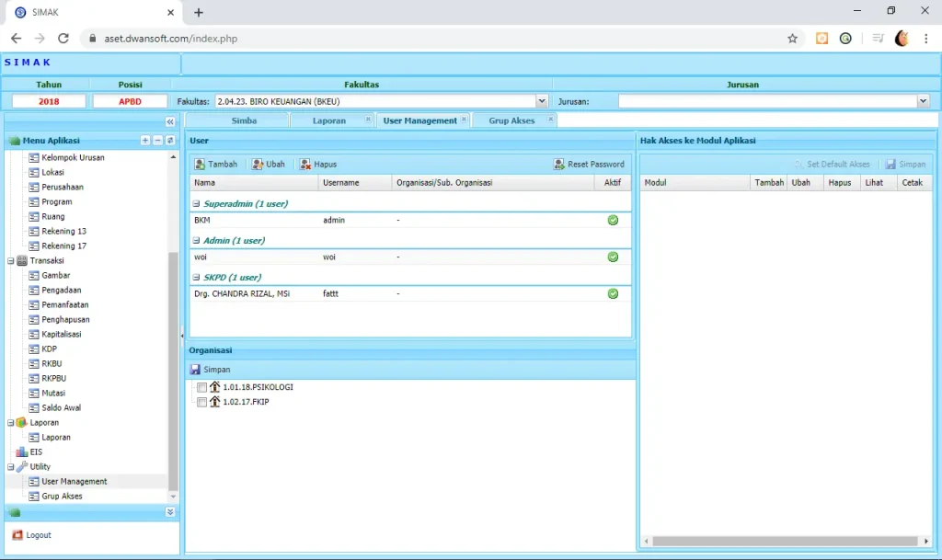Click the Hapus user button
This screenshot has height=560, width=942.
pos(317,164)
